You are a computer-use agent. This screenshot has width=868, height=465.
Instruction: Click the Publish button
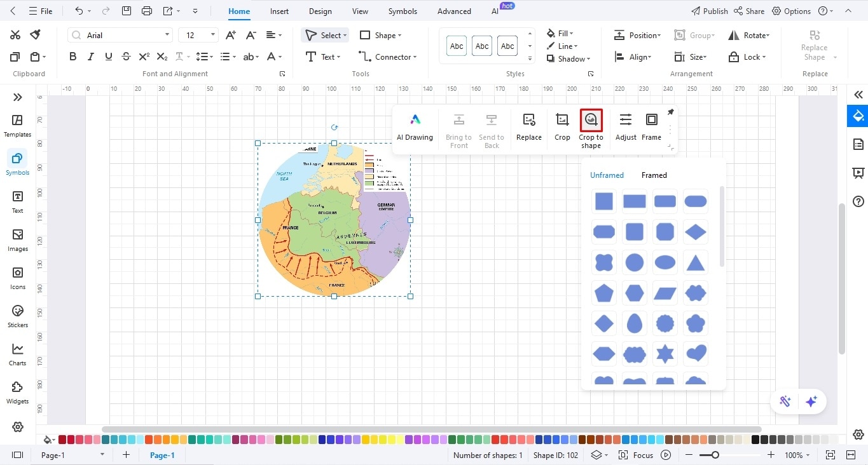click(x=709, y=11)
